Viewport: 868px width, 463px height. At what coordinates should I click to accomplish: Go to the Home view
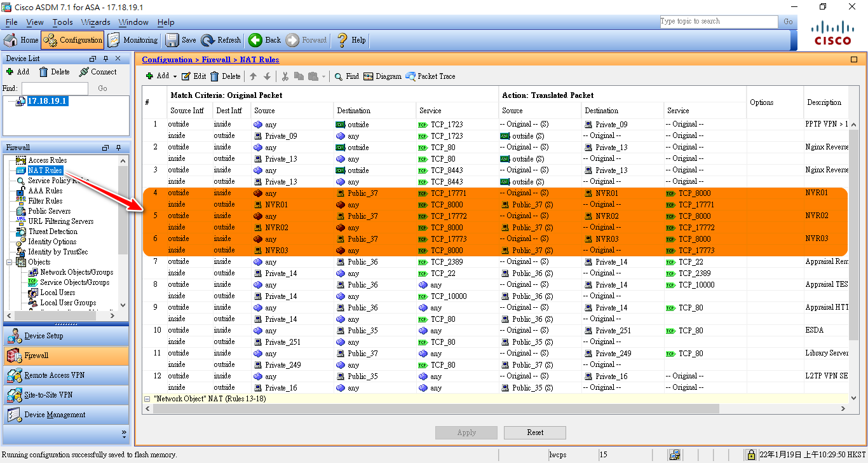point(22,40)
